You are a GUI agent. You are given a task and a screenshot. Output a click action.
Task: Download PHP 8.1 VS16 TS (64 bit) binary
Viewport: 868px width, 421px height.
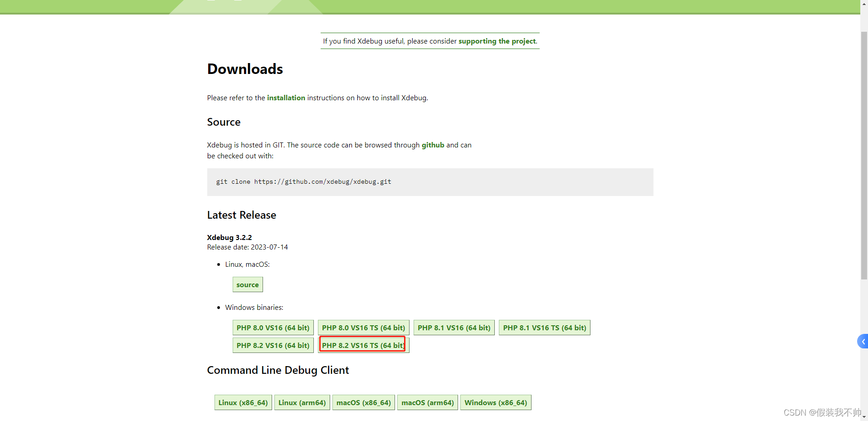click(x=545, y=328)
